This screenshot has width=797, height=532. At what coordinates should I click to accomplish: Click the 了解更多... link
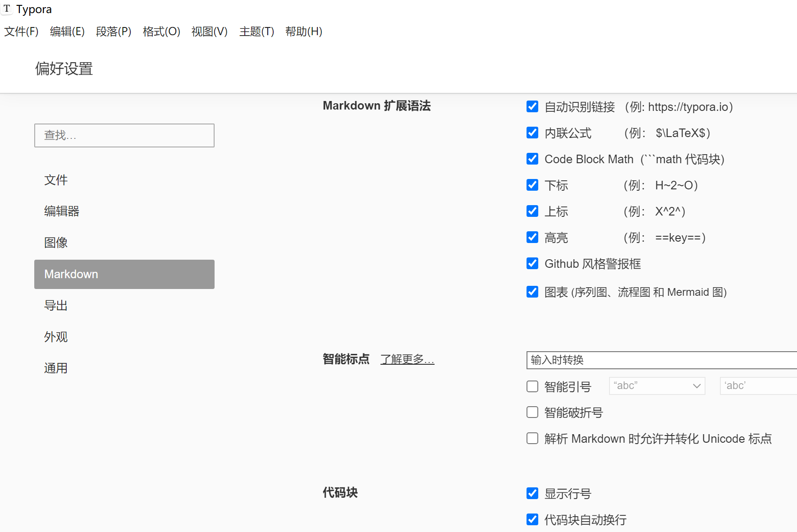pos(407,359)
